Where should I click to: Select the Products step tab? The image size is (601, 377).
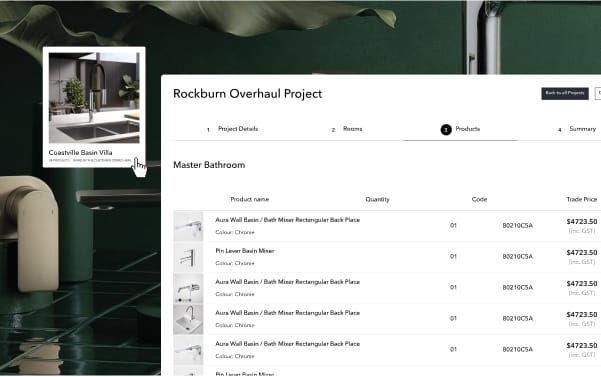(x=461, y=129)
